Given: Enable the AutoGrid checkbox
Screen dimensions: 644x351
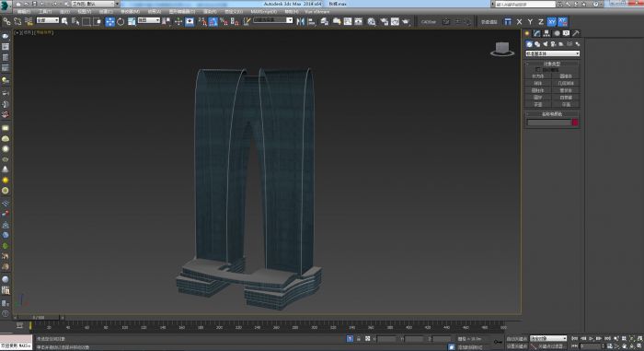Looking at the screenshot, I should point(538,70).
